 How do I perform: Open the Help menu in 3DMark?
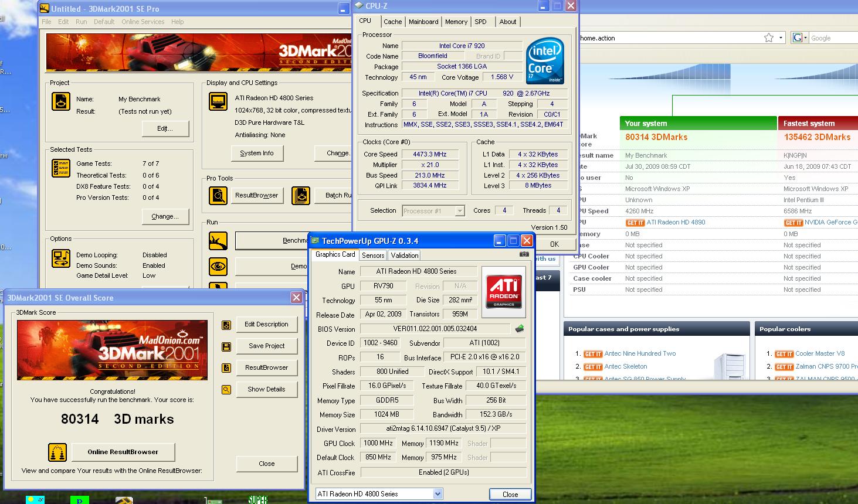pyautogui.click(x=178, y=22)
